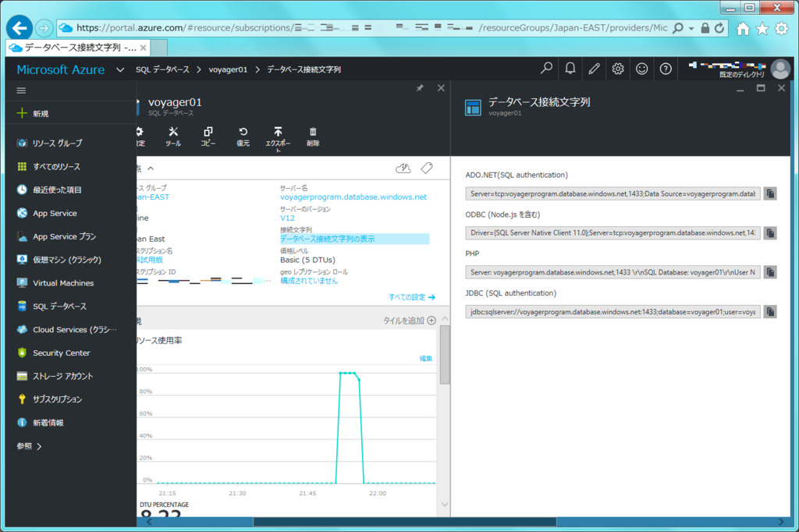The image size is (799, 532).
Task: Click ツール (Tools) in voyager01 toolbar
Action: coord(173,137)
